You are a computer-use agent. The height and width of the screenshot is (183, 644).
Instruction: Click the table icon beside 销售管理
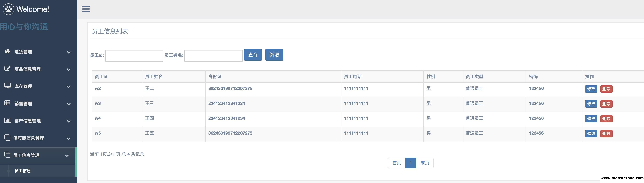click(x=7, y=103)
